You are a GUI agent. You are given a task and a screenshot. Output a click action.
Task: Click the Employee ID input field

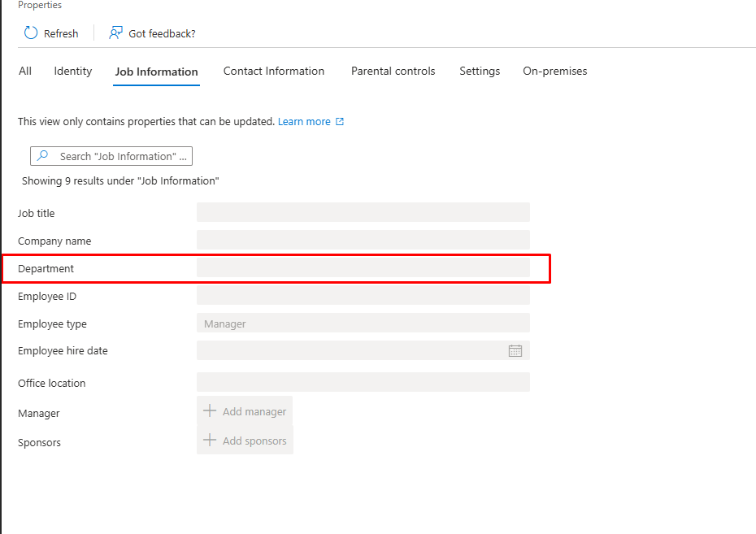(363, 295)
